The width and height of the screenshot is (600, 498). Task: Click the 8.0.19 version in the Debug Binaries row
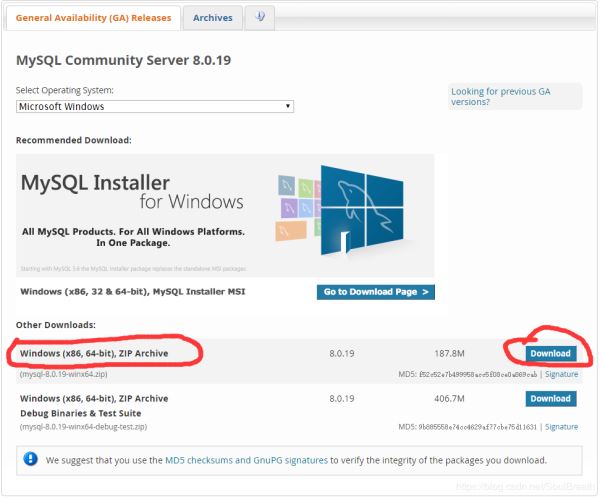[x=342, y=398]
